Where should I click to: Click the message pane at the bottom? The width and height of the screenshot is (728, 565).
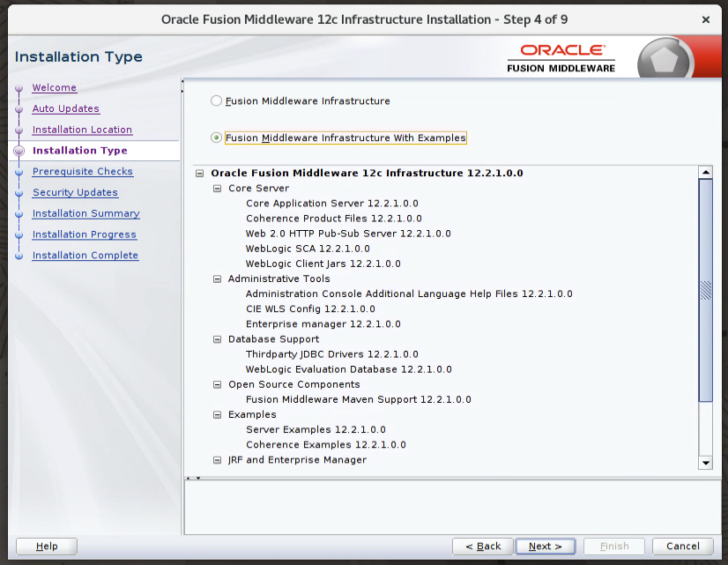[x=453, y=507]
